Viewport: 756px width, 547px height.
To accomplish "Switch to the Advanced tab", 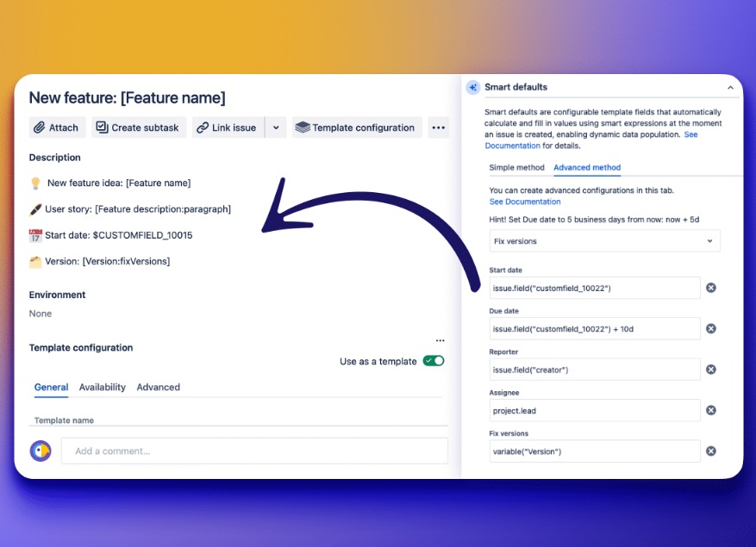I will (x=158, y=387).
